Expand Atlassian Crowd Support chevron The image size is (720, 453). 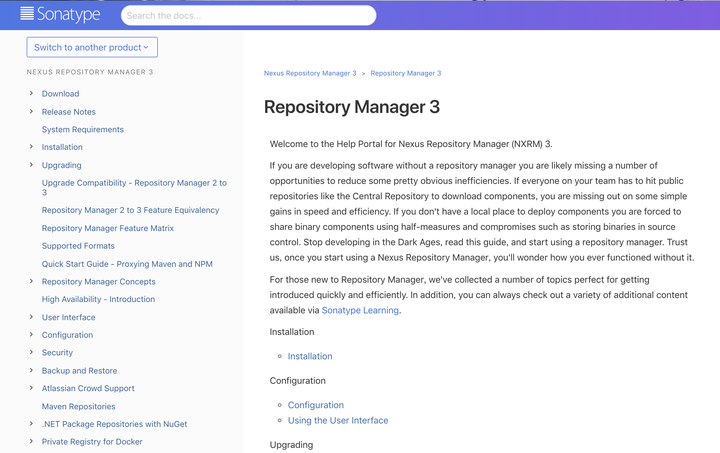coord(31,388)
